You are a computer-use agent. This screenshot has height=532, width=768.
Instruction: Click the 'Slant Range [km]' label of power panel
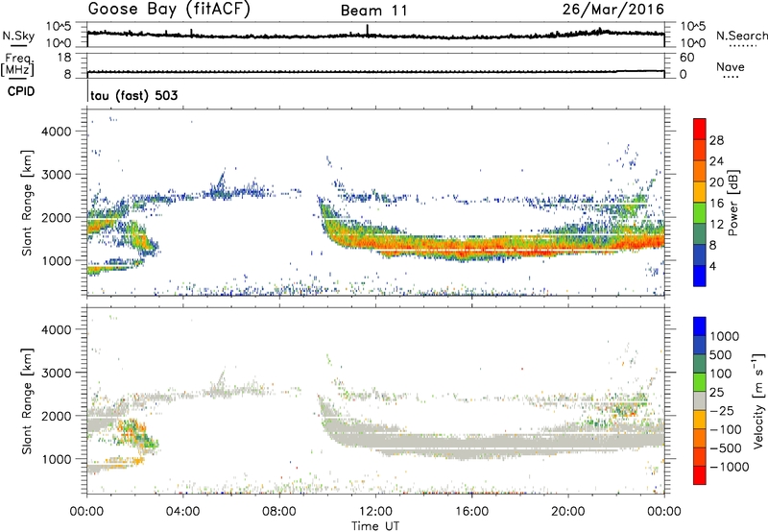27,203
